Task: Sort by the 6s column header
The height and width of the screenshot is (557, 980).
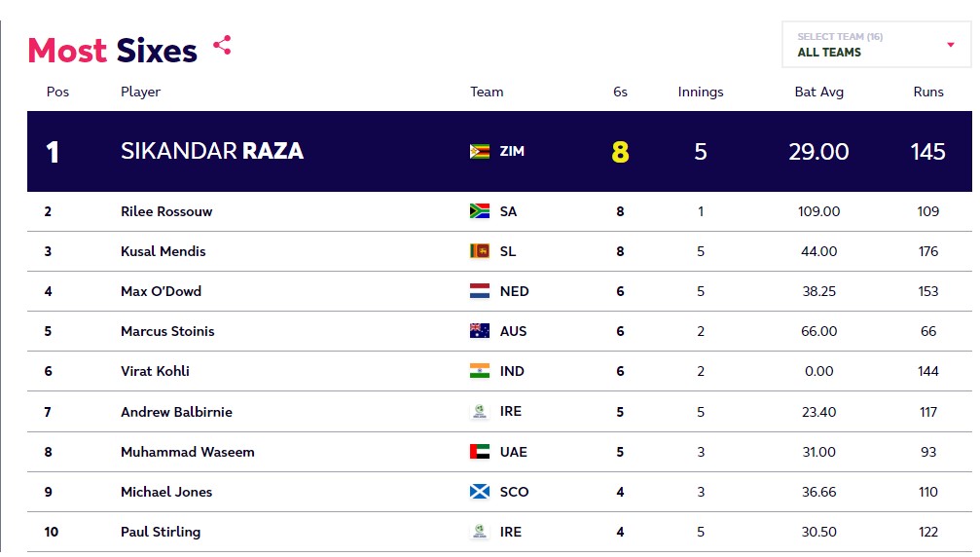Action: click(620, 92)
